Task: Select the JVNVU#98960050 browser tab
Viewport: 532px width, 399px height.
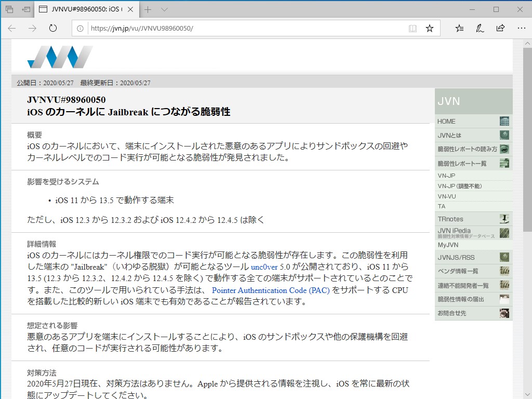Action: pyautogui.click(x=83, y=9)
